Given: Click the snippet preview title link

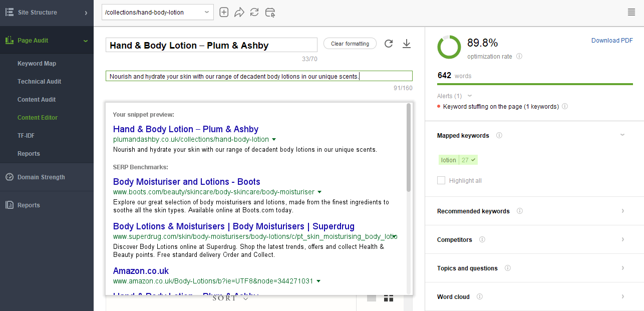Looking at the screenshot, I should [x=186, y=129].
